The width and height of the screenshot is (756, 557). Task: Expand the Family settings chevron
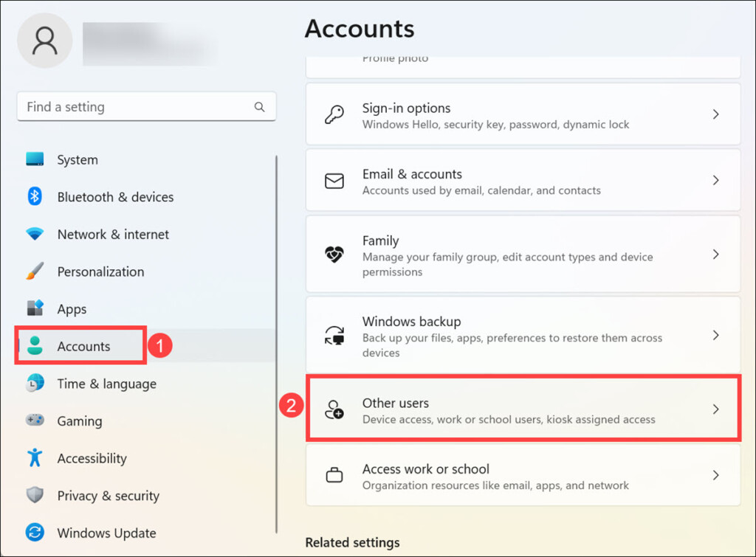(715, 255)
